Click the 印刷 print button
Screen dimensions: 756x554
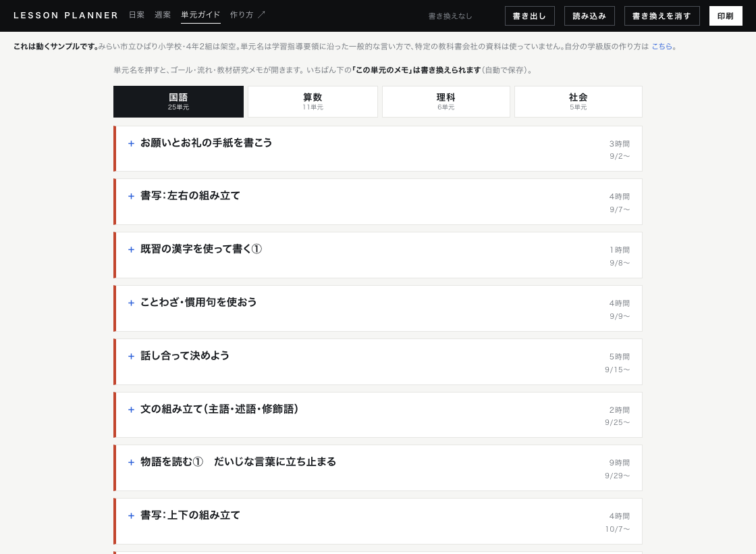click(x=726, y=16)
